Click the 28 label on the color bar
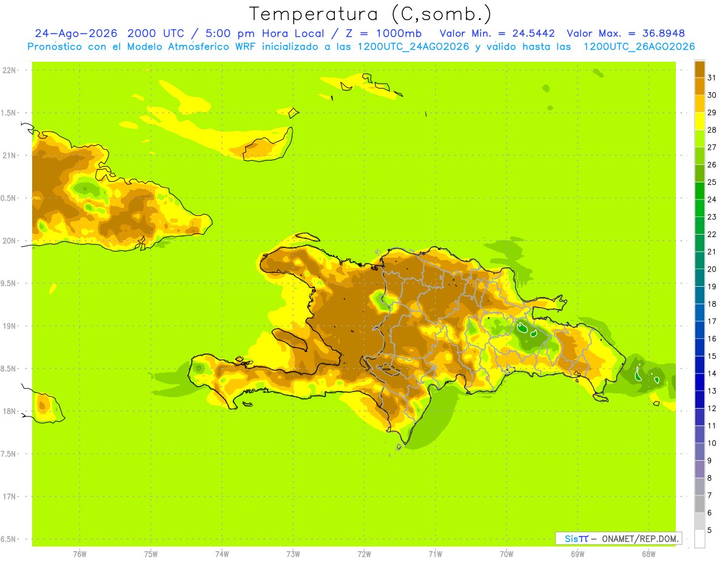The image size is (728, 562). pyautogui.click(x=712, y=130)
